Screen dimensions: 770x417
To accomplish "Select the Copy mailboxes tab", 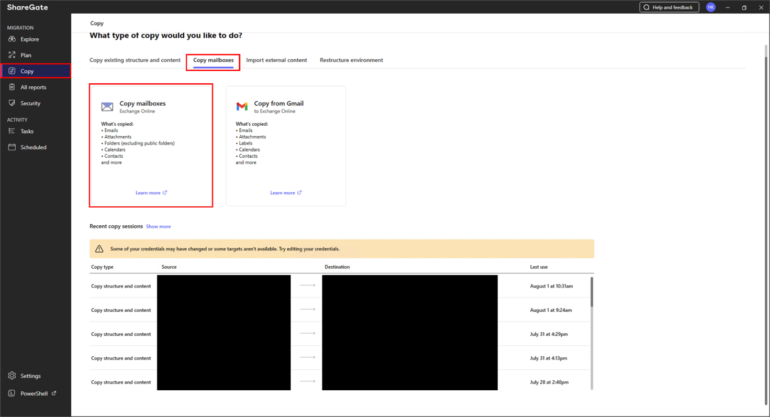I will 212,60.
